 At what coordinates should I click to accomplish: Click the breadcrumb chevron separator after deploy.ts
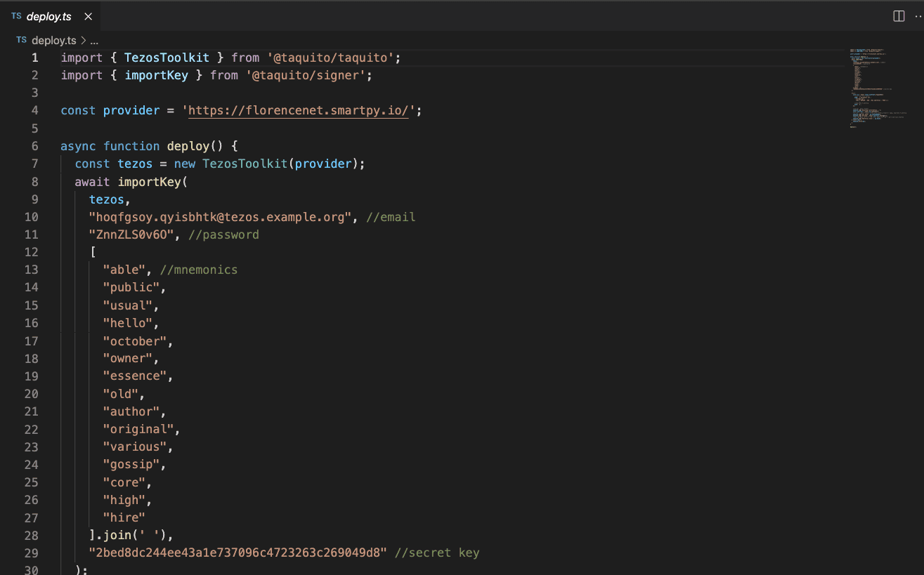tap(83, 40)
